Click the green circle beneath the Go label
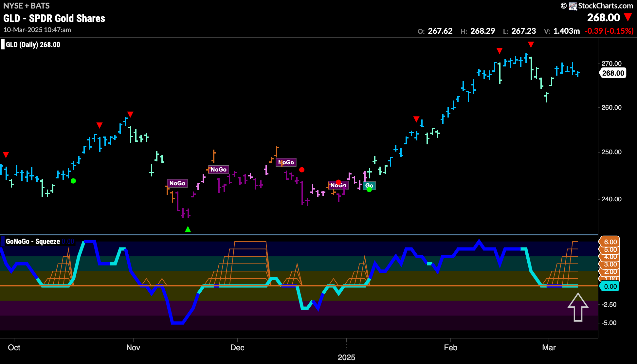The image size is (637, 364). click(x=369, y=190)
